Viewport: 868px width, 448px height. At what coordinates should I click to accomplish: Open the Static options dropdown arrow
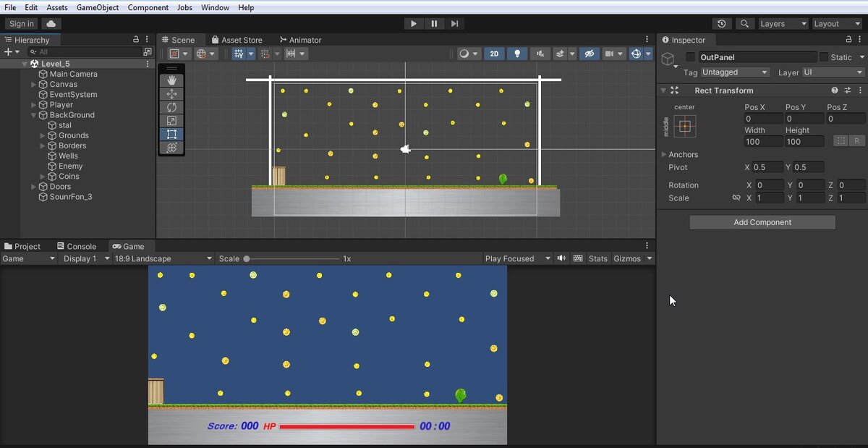click(861, 57)
